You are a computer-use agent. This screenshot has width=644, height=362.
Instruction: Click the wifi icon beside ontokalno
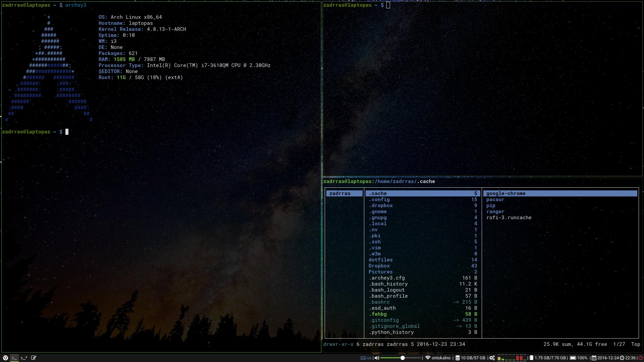(428, 358)
